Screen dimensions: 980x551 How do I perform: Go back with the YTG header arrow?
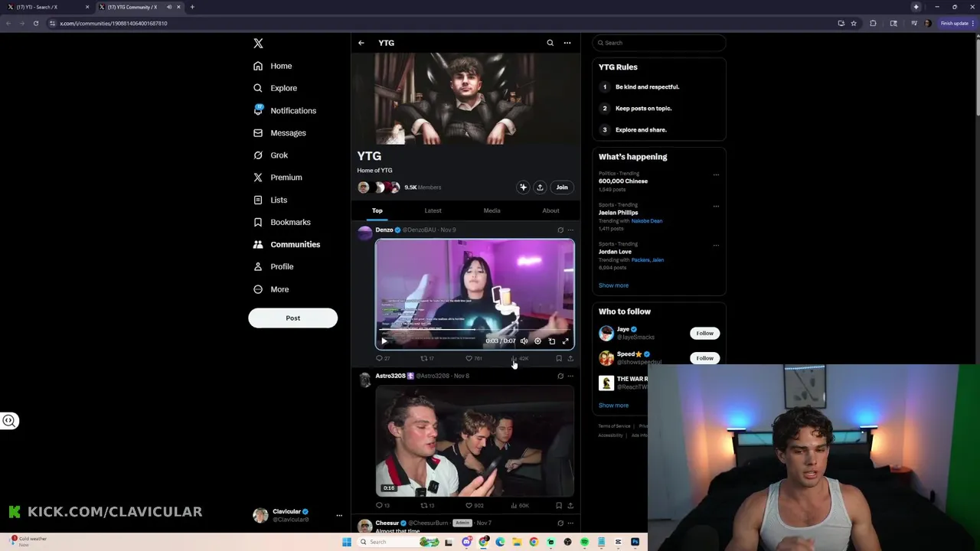[361, 43]
